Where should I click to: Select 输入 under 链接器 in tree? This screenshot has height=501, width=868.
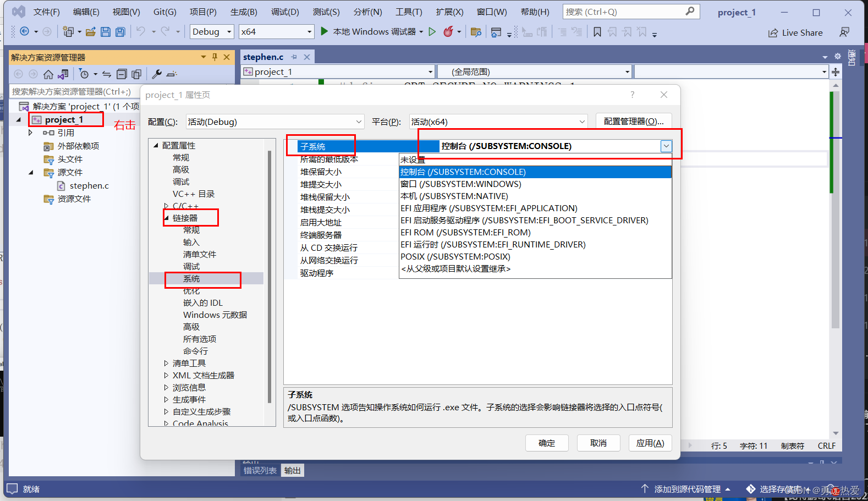191,243
